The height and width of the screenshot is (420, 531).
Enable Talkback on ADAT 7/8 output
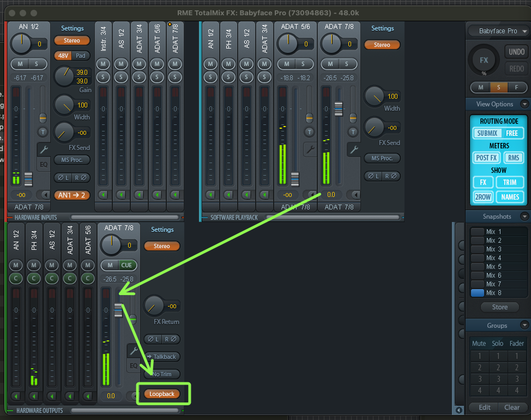click(x=162, y=357)
